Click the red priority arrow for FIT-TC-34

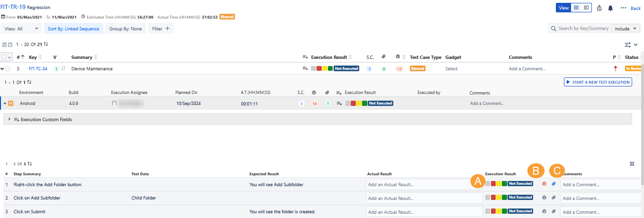pos(616,68)
